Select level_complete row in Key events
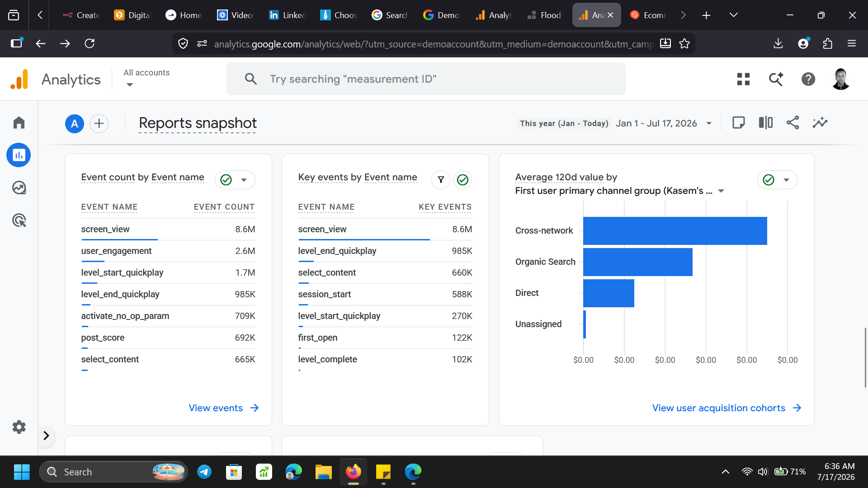The height and width of the screenshot is (488, 868). (x=385, y=359)
